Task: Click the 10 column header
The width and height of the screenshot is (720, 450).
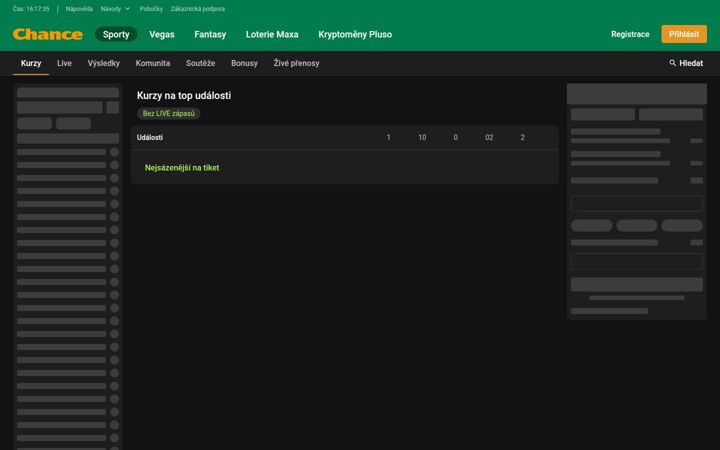Action: [x=422, y=137]
